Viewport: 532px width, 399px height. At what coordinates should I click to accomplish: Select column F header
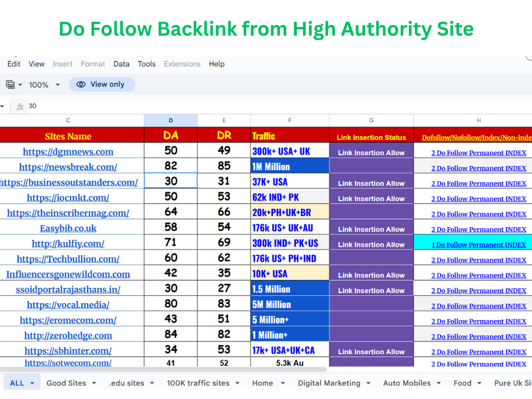click(x=290, y=120)
